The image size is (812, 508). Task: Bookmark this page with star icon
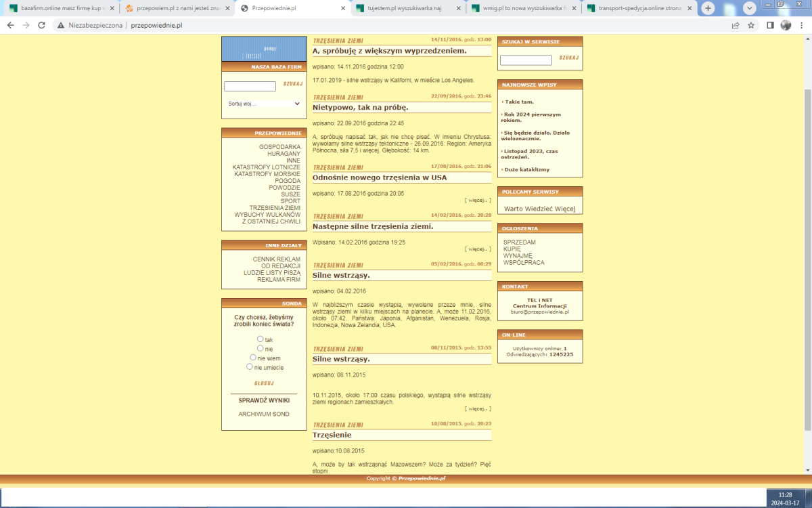pos(751,25)
